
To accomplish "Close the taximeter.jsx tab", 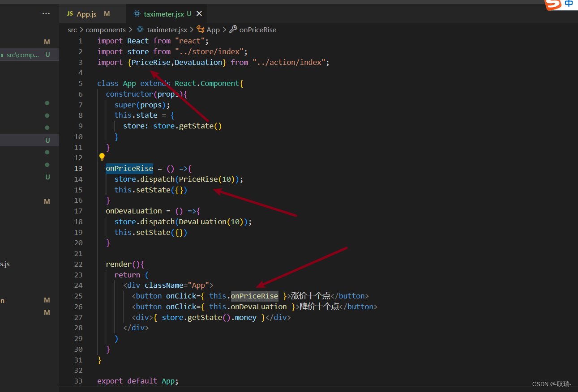I will click(x=199, y=14).
